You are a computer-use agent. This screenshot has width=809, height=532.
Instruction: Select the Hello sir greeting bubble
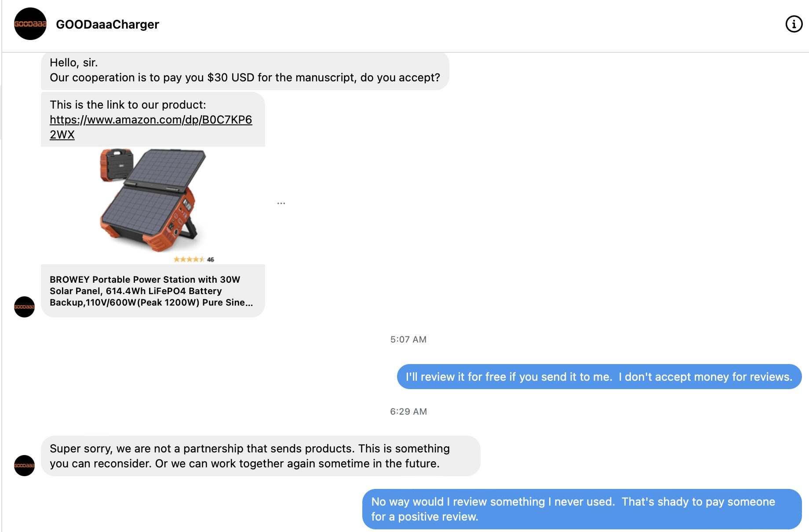tap(245, 70)
